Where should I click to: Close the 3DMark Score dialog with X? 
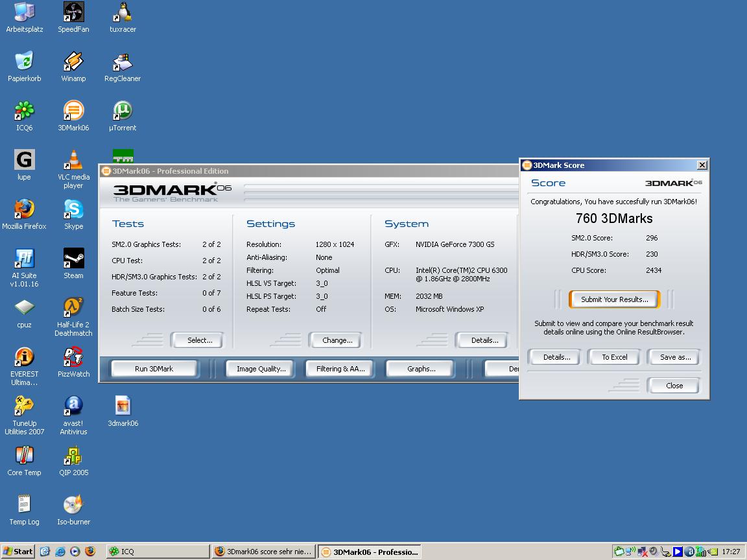click(702, 165)
